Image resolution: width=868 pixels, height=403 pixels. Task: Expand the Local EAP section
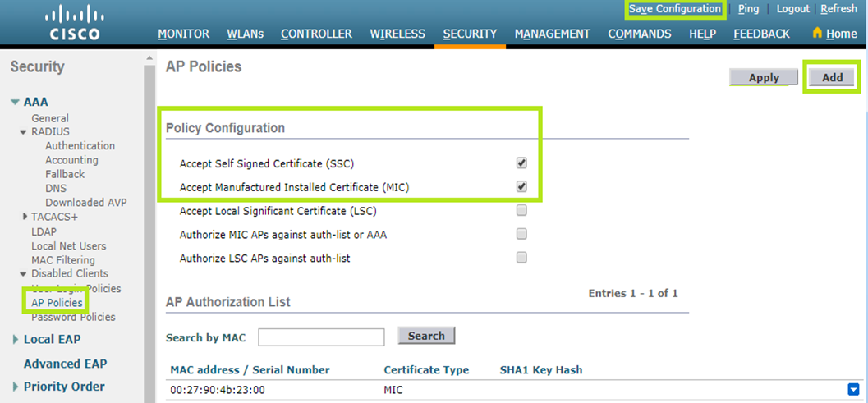click(16, 340)
